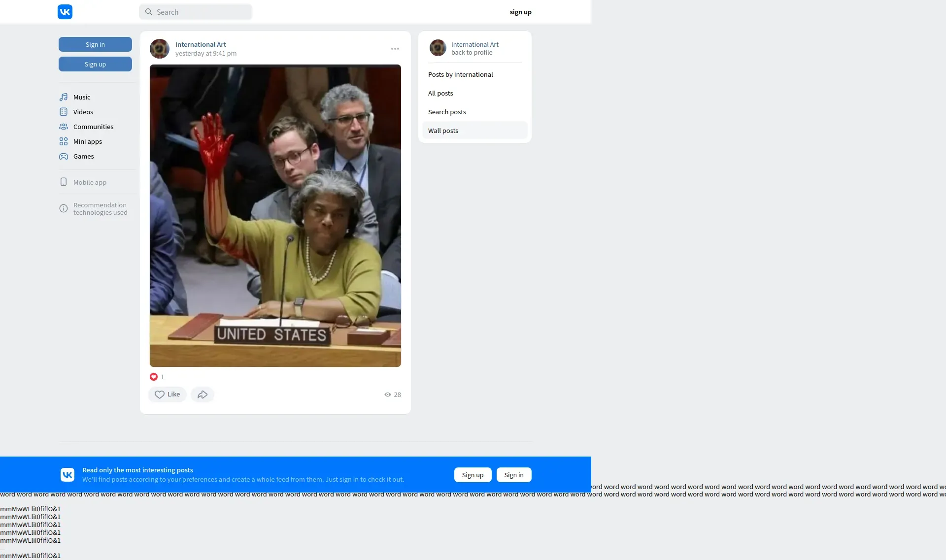Open Videos menu label

point(83,112)
